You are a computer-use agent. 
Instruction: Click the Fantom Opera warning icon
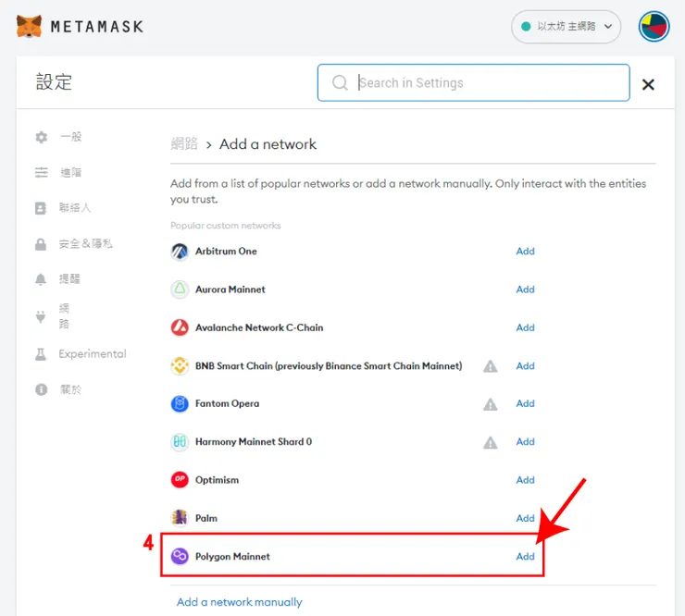click(x=491, y=404)
